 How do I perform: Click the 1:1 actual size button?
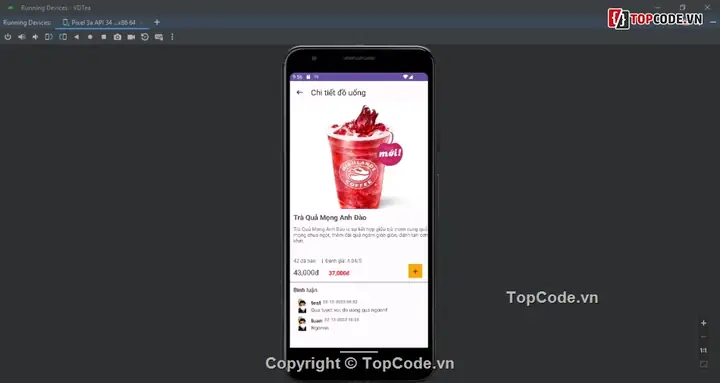(703, 350)
